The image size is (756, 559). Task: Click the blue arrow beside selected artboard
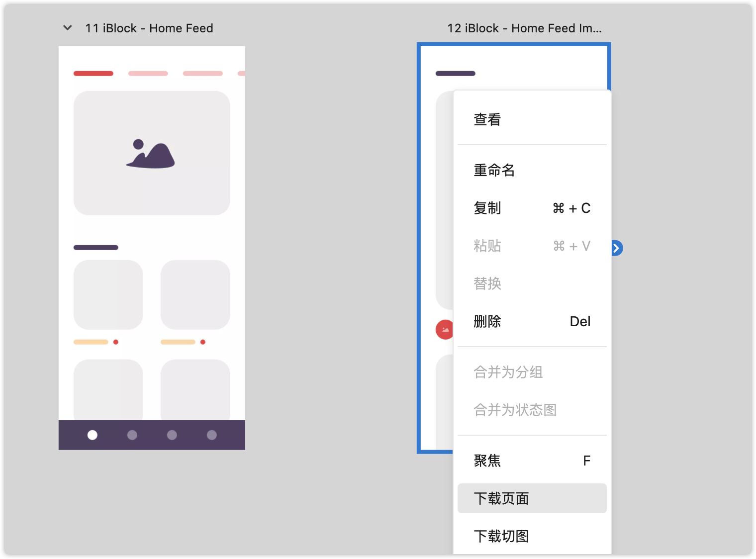[x=616, y=248]
